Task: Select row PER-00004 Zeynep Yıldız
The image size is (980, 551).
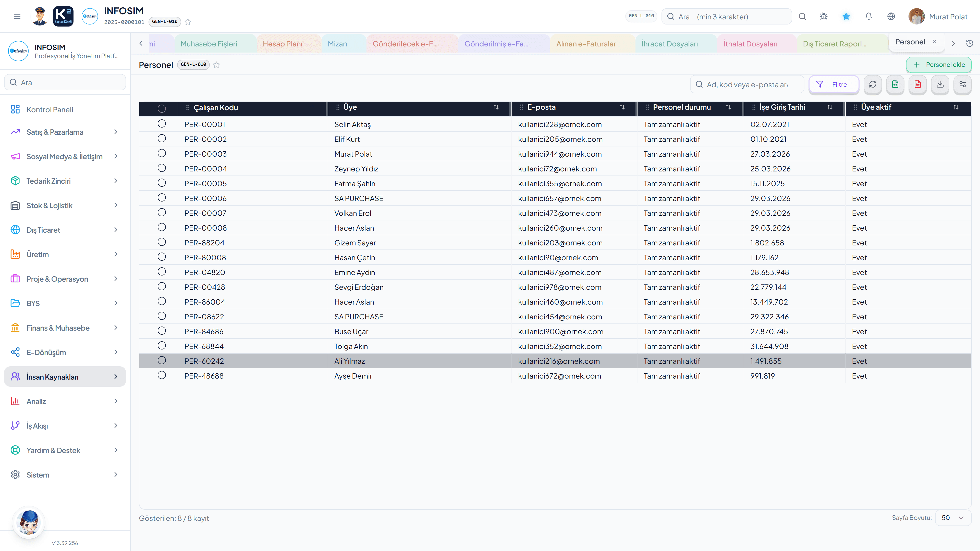Action: 162,168
